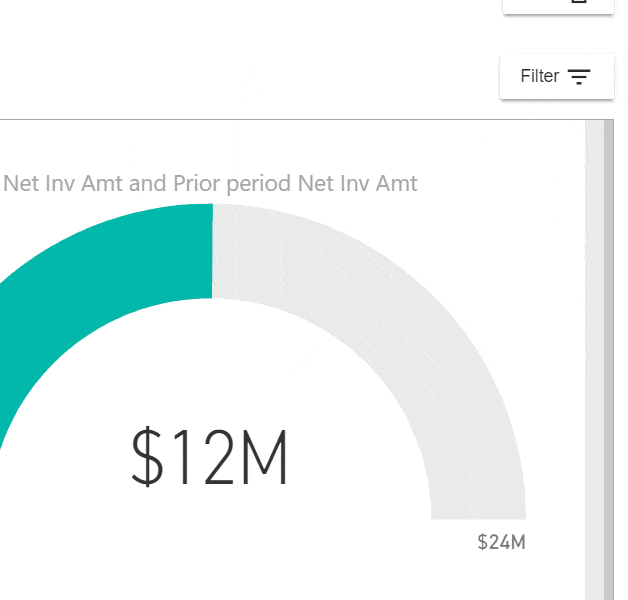Click the $12M gauge value
Screen dimensions: 628x600
coord(210,459)
